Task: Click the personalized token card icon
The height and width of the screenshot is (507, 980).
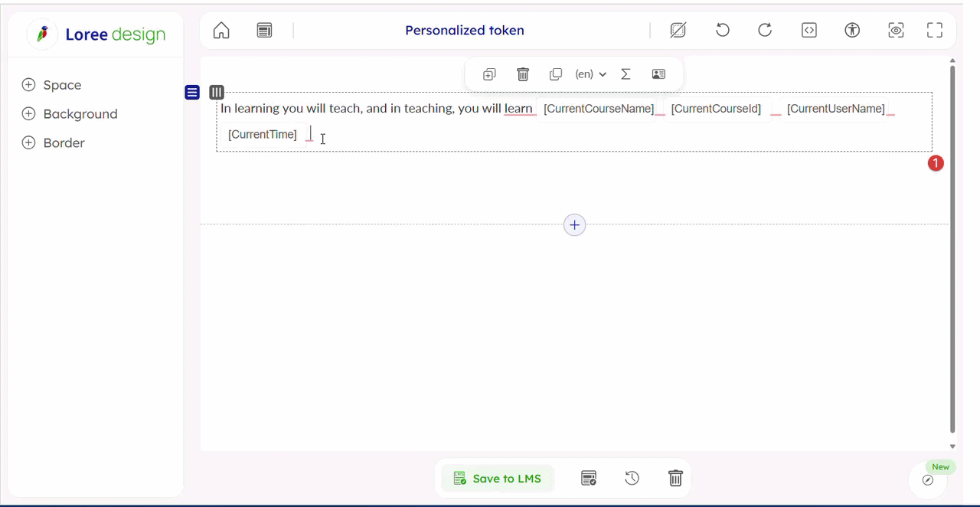Action: coord(658,74)
